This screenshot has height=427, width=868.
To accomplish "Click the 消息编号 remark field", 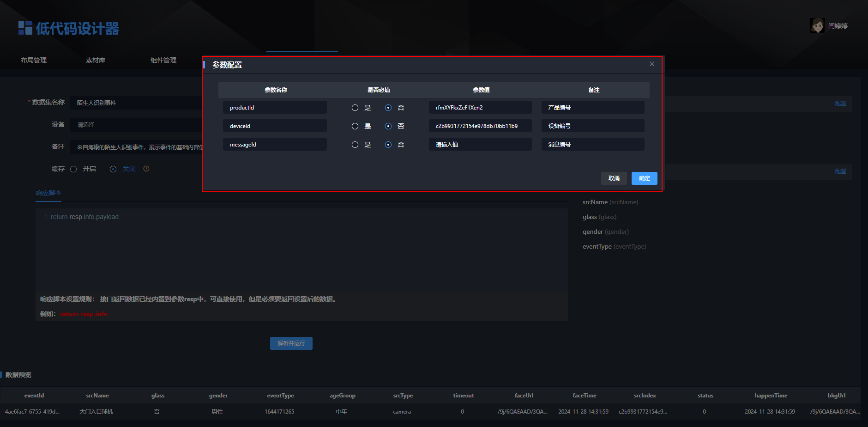I will [593, 144].
